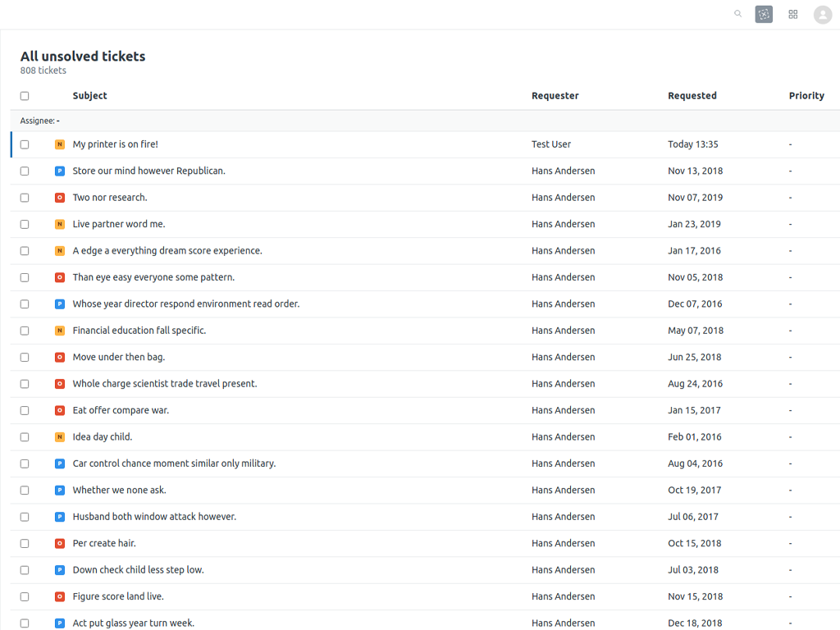The height and width of the screenshot is (630, 840).
Task: Open the four-square products grid icon
Action: point(793,14)
